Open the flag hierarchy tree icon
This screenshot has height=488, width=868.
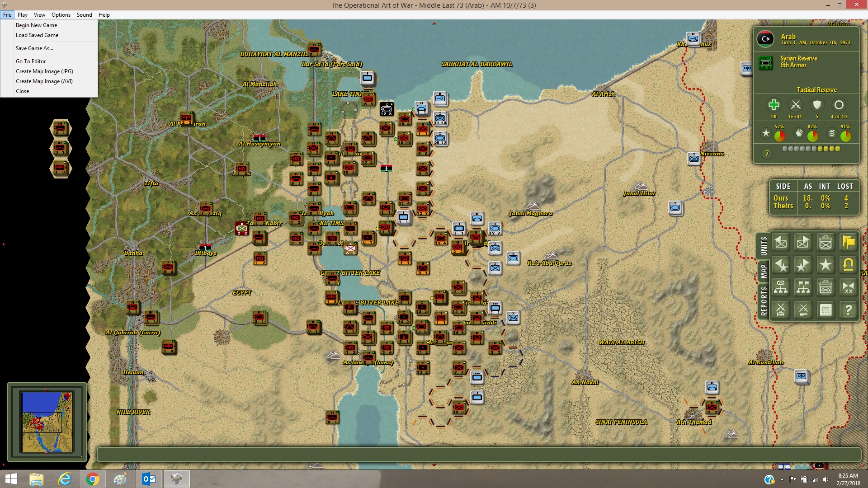803,287
